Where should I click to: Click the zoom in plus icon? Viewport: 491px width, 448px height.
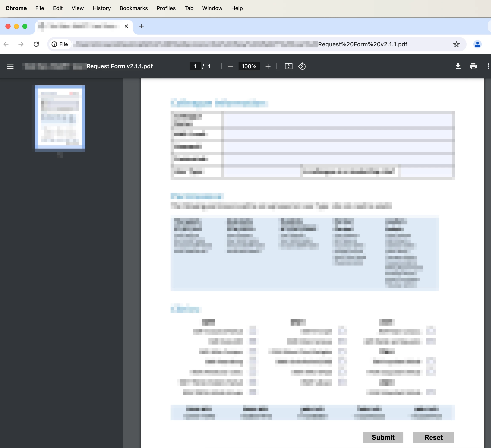pos(268,66)
